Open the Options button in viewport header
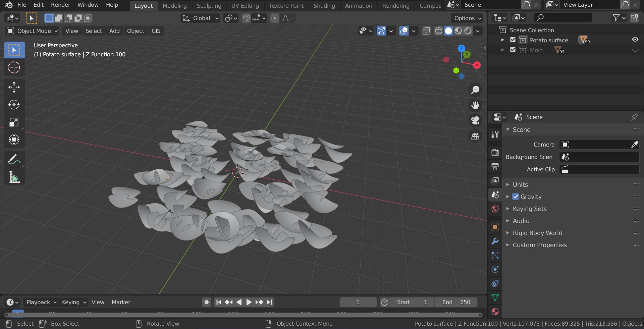 [x=468, y=18]
